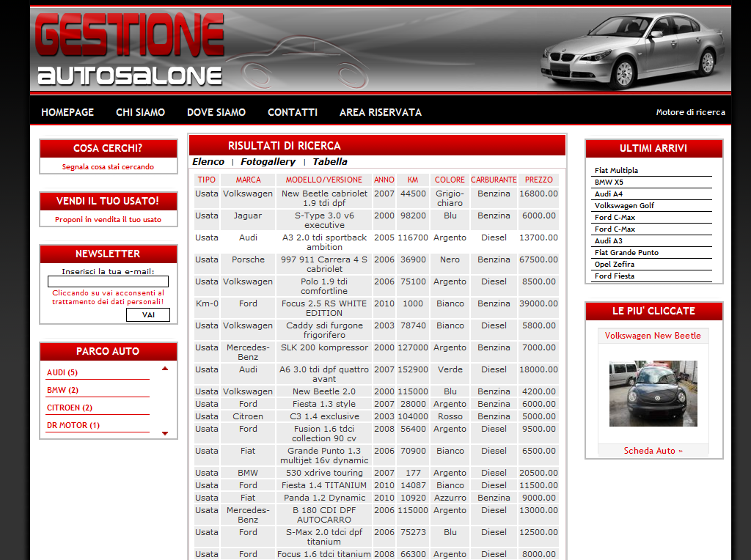751x560 pixels.
Task: Switch results to Tabella view
Action: [x=330, y=162]
